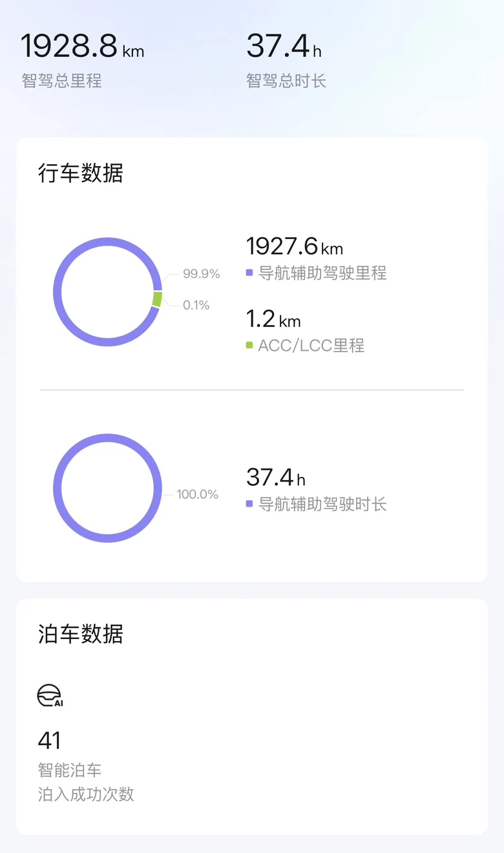
Task: Tap the 智驾总时长 caption
Action: 286,81
